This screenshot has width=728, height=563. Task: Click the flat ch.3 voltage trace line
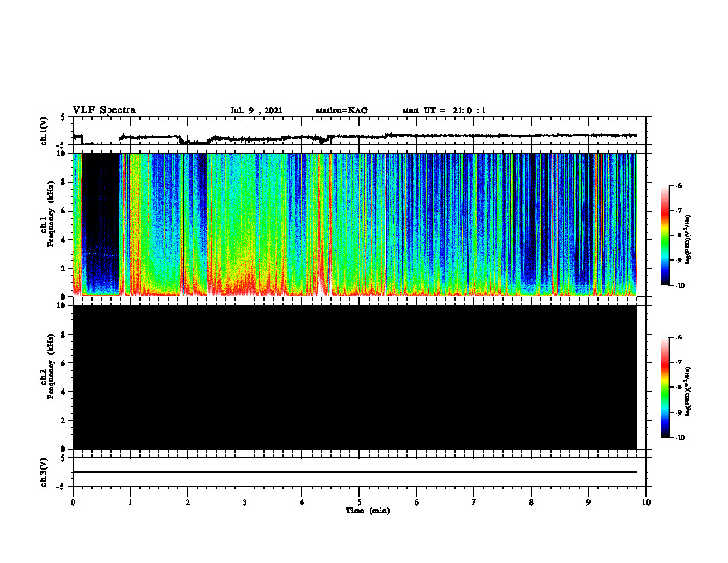pos(355,472)
